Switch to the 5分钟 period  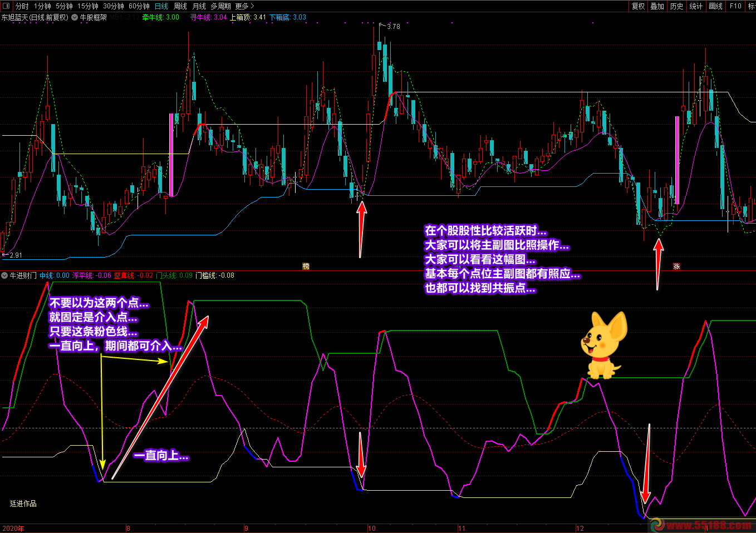pyautogui.click(x=64, y=6)
